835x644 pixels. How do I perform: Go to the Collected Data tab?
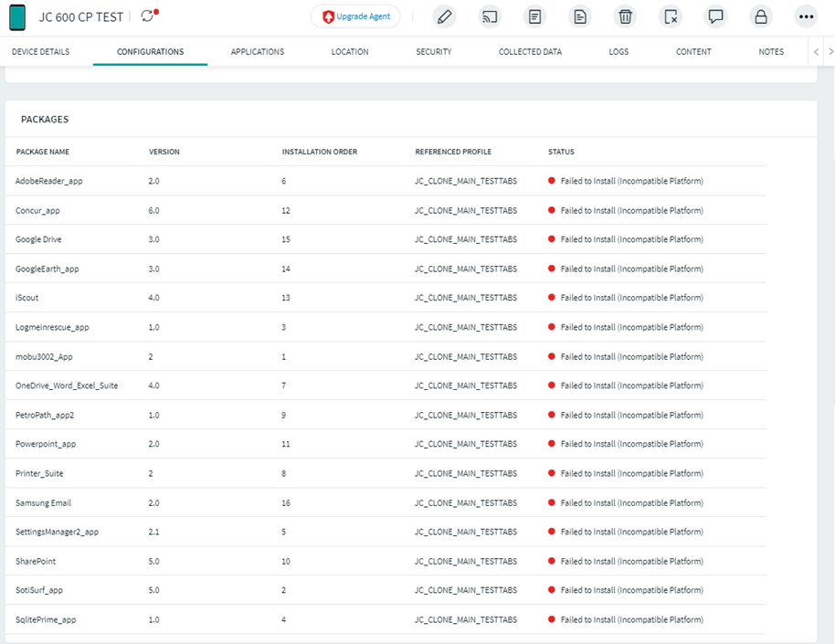point(530,52)
